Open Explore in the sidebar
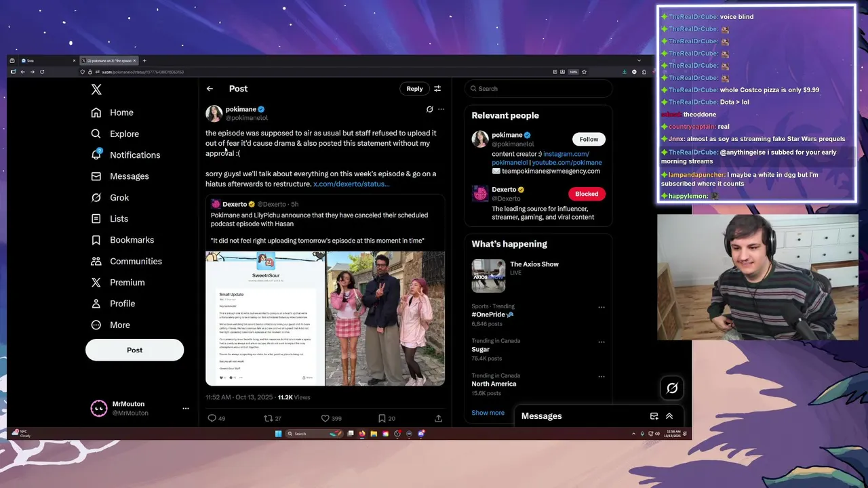 tap(115, 134)
